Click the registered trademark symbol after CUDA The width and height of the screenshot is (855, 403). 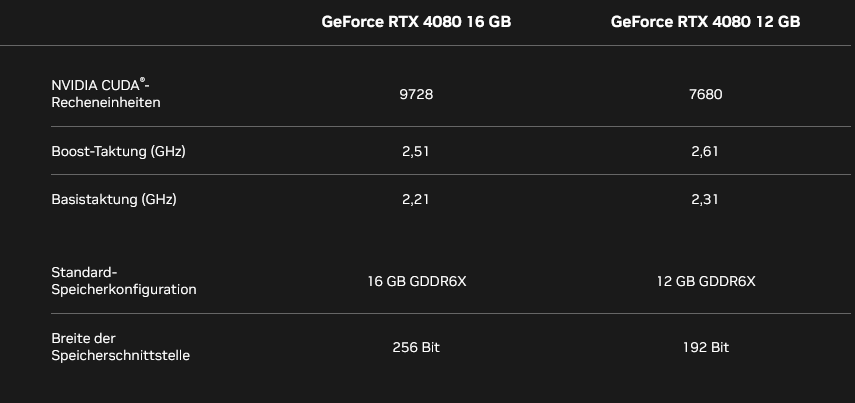pos(143,82)
